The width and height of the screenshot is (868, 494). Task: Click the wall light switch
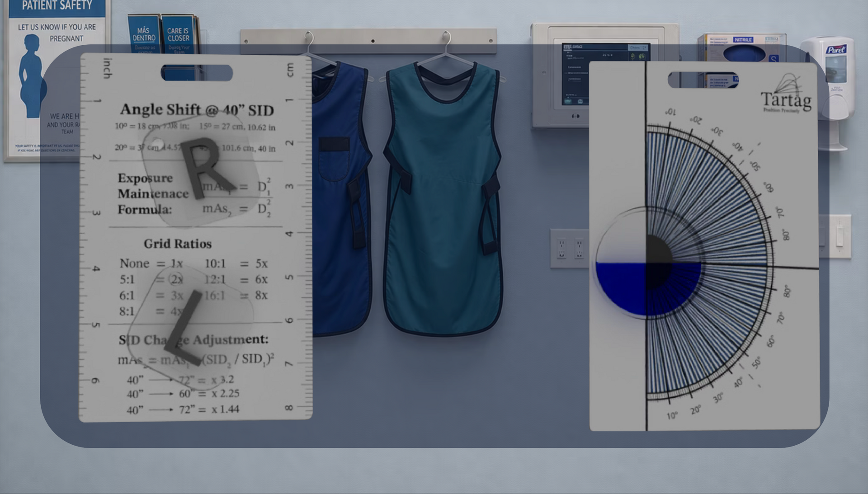(x=840, y=236)
